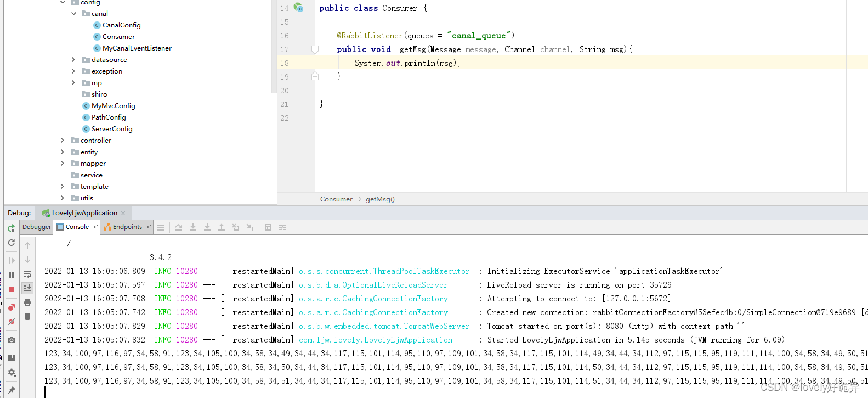This screenshot has width=868, height=398.
Task: Open debugger settings gear icon
Action: (x=12, y=372)
